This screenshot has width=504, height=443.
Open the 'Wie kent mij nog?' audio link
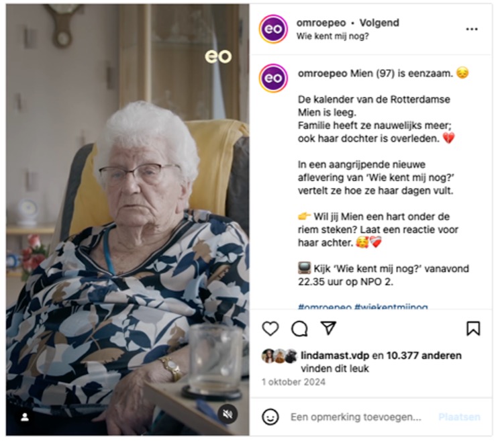pyautogui.click(x=332, y=36)
